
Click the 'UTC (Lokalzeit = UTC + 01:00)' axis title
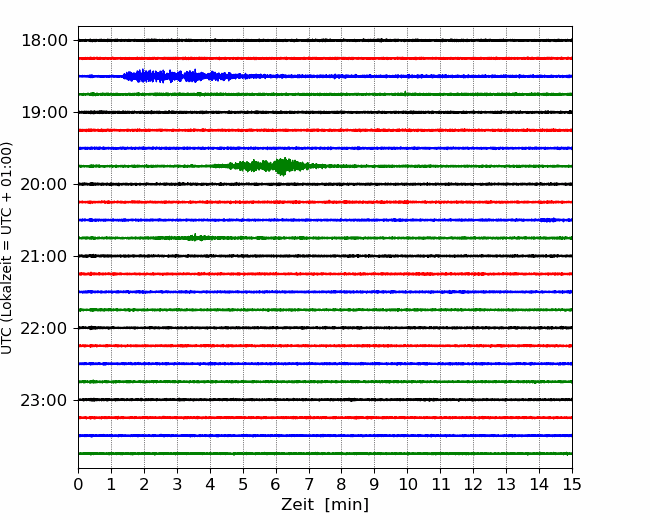[7, 248]
